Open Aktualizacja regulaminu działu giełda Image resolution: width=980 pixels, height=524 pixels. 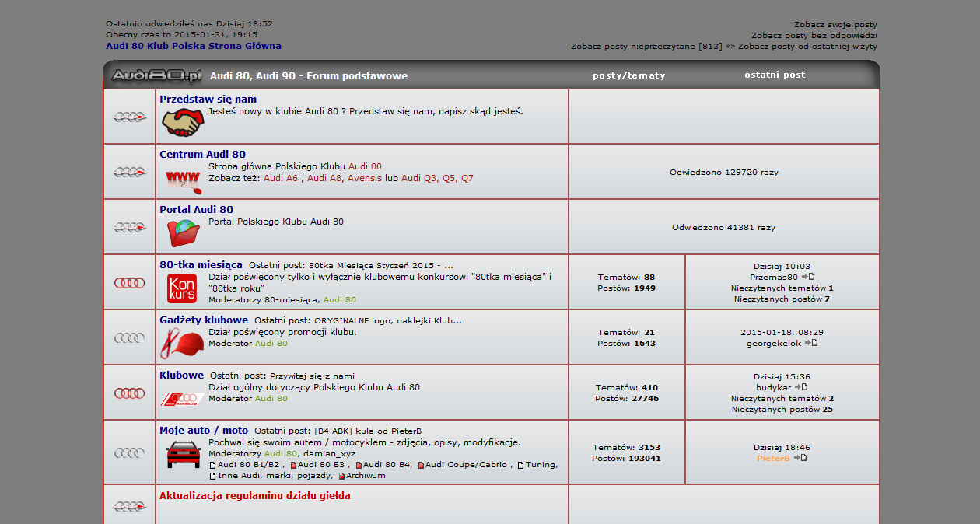[x=255, y=495]
